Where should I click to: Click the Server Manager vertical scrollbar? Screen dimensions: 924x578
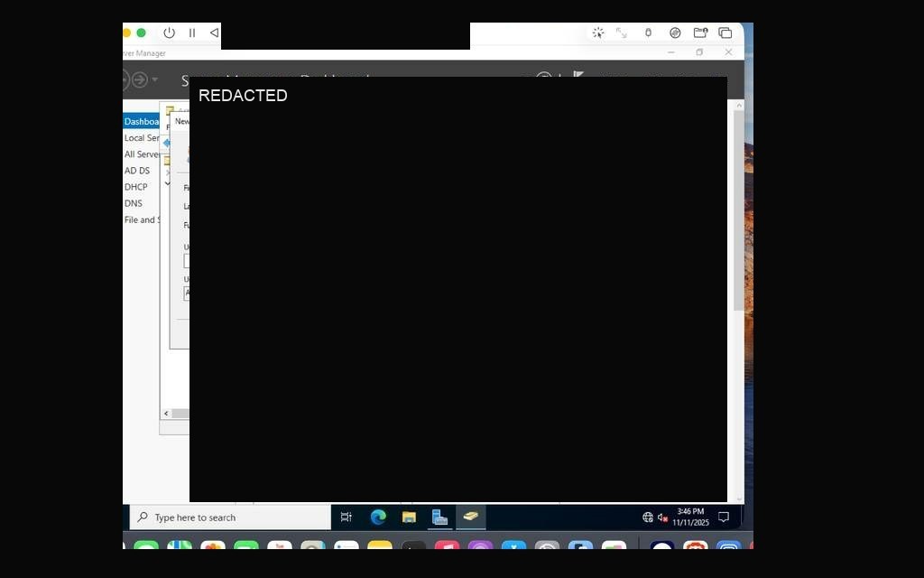738,210
